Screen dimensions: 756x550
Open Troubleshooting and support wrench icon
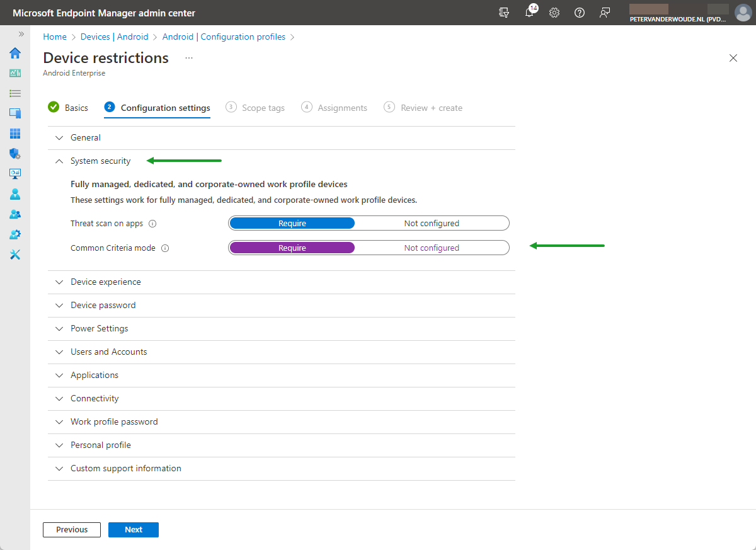pos(14,255)
